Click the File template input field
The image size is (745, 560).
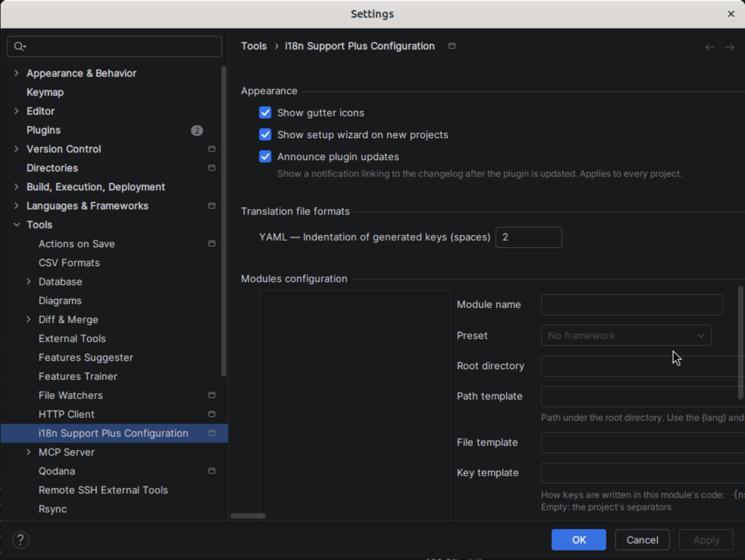click(643, 443)
